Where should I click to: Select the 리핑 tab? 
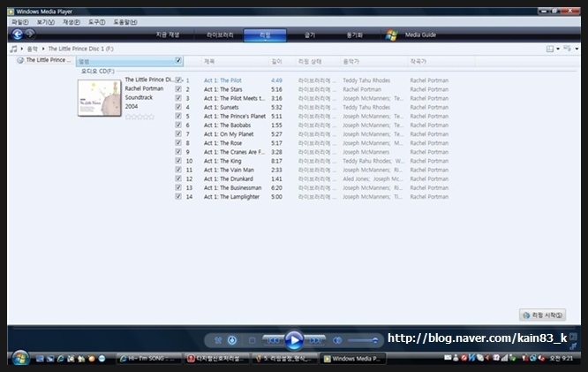tap(265, 35)
